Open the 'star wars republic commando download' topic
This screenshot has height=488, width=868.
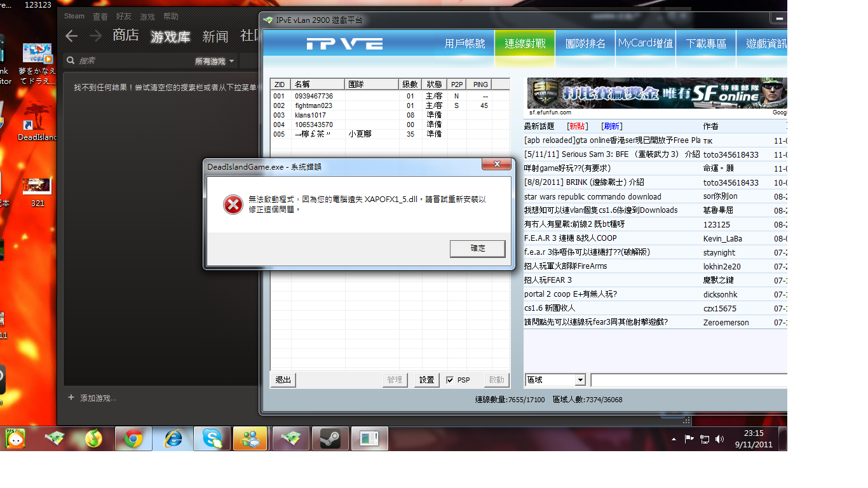[592, 196]
